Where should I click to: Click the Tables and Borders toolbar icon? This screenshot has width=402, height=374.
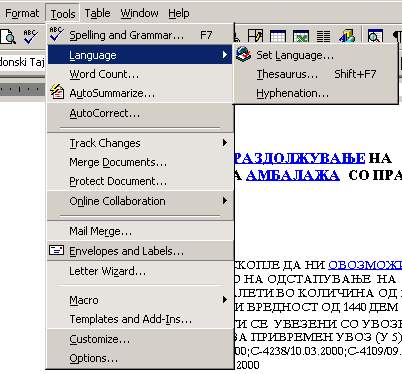(255, 36)
